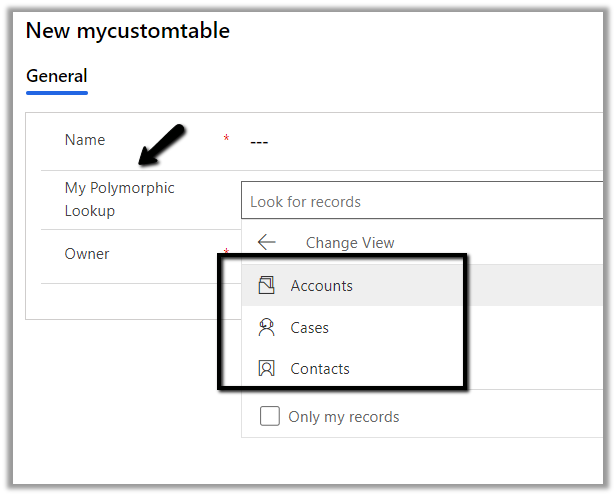This screenshot has height=496, width=616.
Task: Click the Owner field label
Action: click(x=87, y=254)
